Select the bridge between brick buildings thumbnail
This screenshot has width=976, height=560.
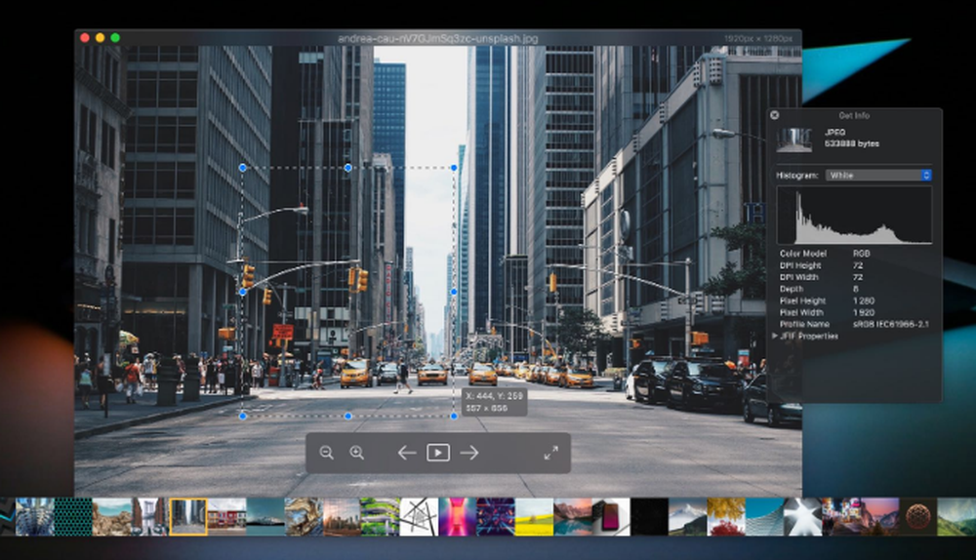tap(150, 516)
